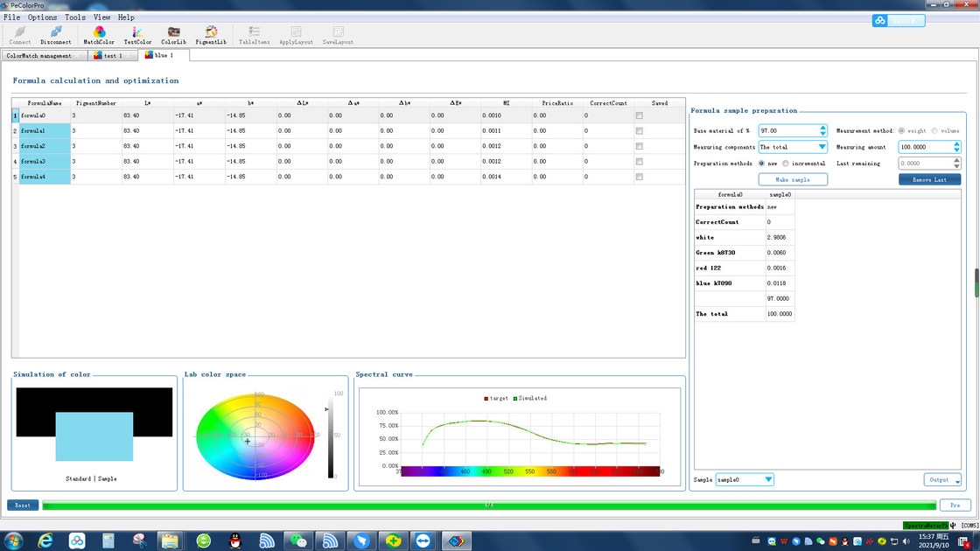Click the green plus app taskbar icon

(393, 541)
